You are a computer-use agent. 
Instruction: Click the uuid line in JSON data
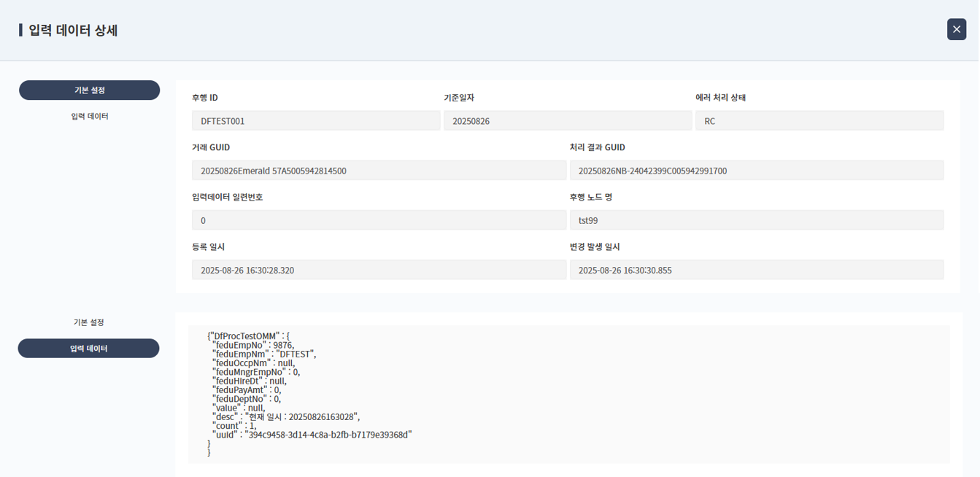(x=312, y=435)
